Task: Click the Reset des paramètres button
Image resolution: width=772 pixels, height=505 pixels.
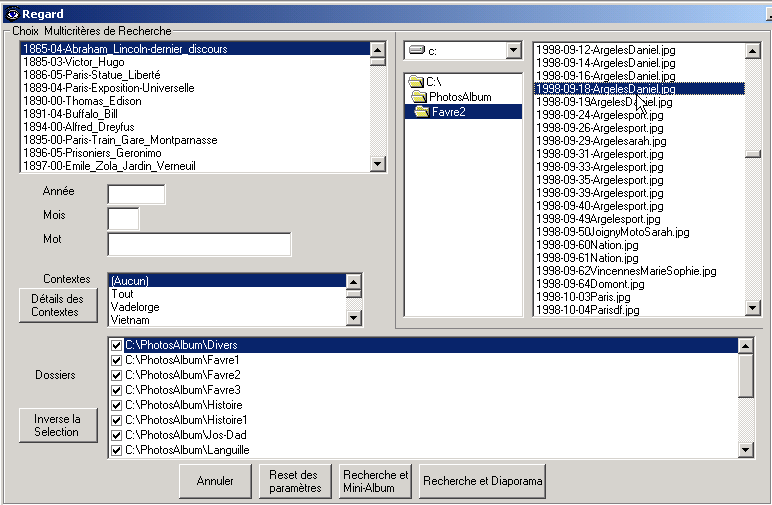Action: 294,481
